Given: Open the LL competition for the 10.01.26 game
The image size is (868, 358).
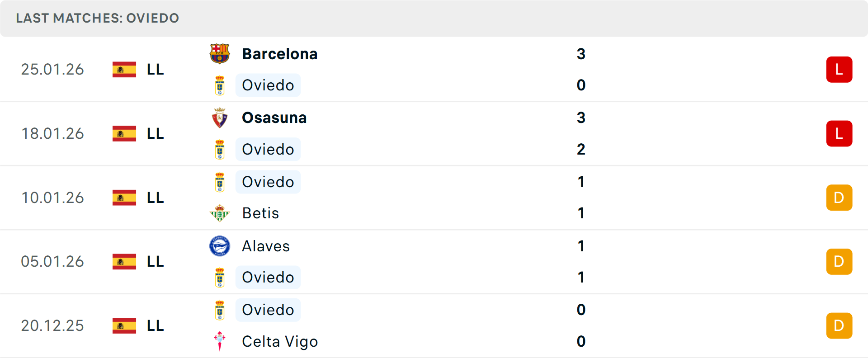Looking at the screenshot, I should click(154, 197).
